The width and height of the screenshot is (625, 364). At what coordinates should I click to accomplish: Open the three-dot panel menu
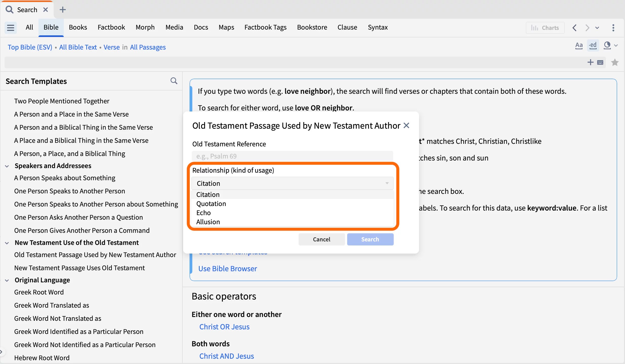tap(613, 28)
